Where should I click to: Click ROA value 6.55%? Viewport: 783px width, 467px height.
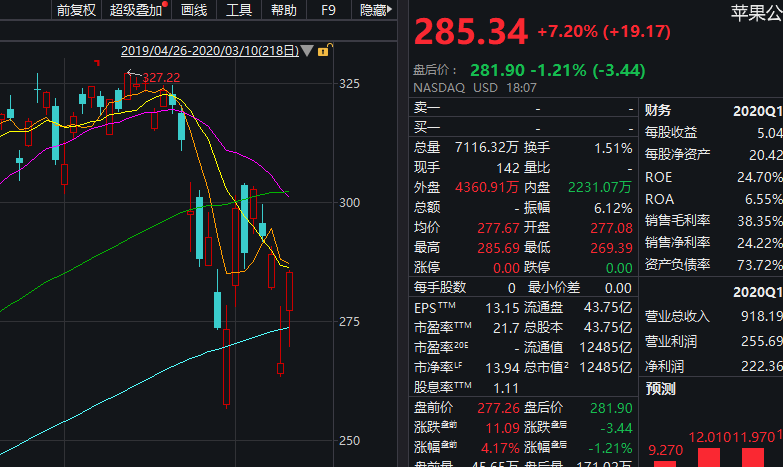pyautogui.click(x=764, y=199)
